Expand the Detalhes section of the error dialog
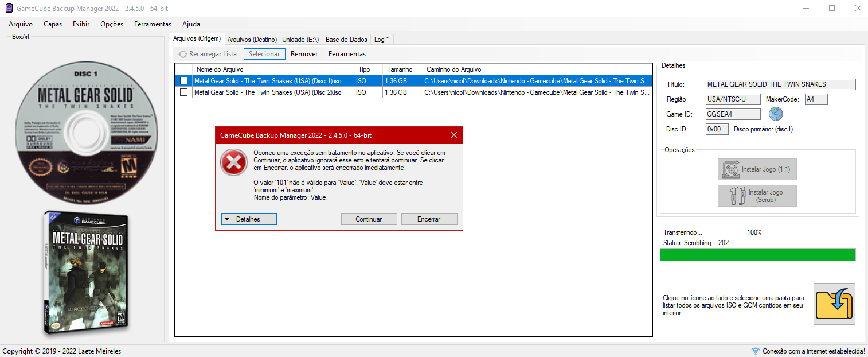 click(x=249, y=219)
